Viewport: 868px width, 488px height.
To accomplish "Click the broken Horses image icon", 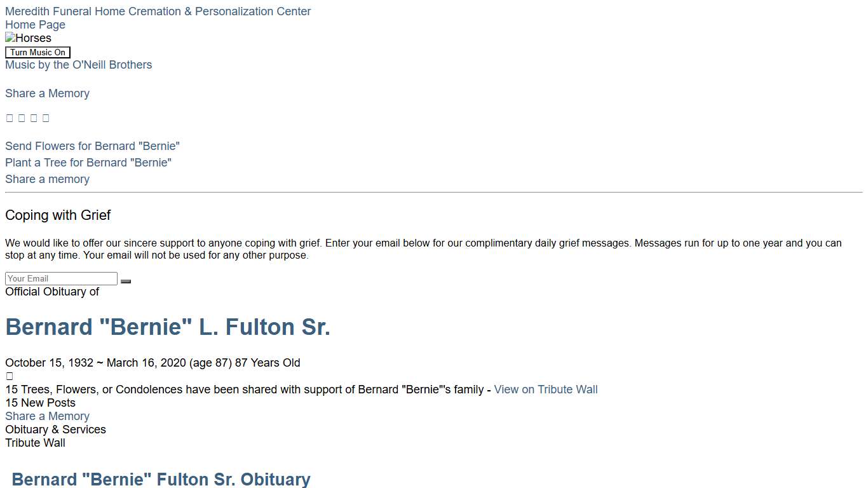I will (10, 38).
